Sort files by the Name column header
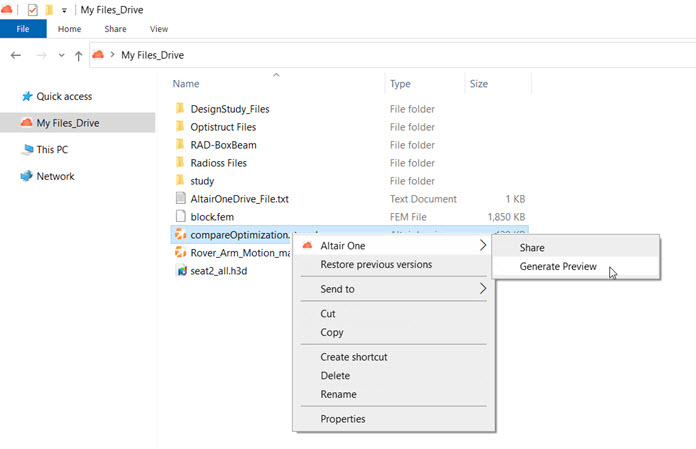Screen dimensions: 696x449 [x=186, y=84]
